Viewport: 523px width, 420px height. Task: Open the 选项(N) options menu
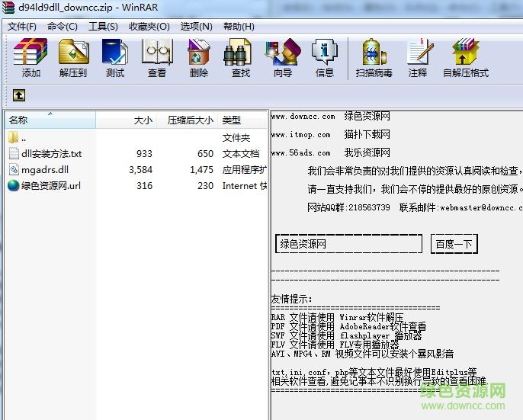pyautogui.click(x=196, y=26)
